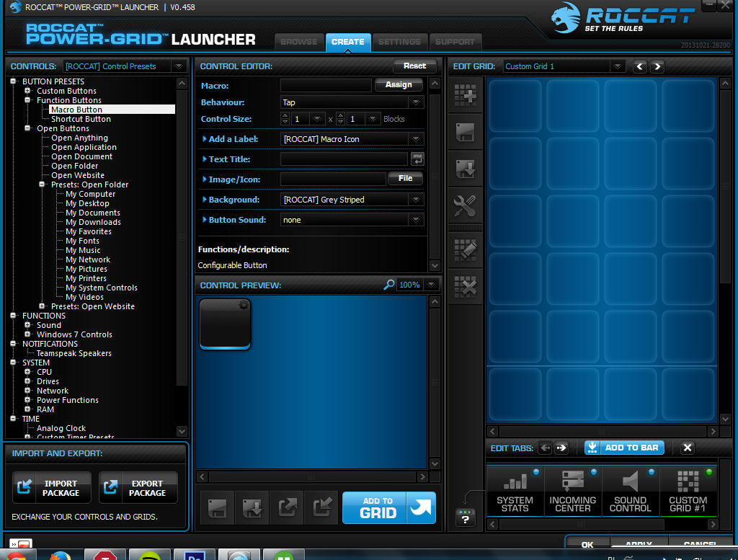Click the Macro input field
Image resolution: width=738 pixels, height=560 pixels.
click(326, 85)
